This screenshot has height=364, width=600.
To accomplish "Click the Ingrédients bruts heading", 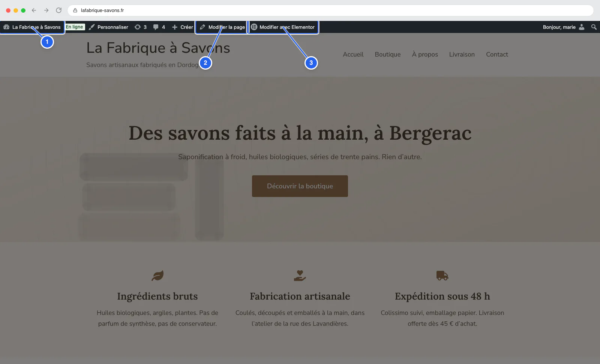I will pos(157,296).
